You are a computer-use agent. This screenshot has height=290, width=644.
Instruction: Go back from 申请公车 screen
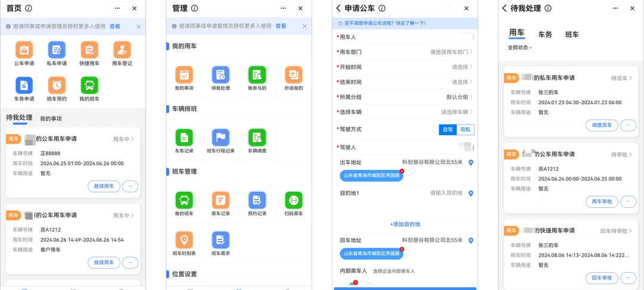[x=339, y=8]
